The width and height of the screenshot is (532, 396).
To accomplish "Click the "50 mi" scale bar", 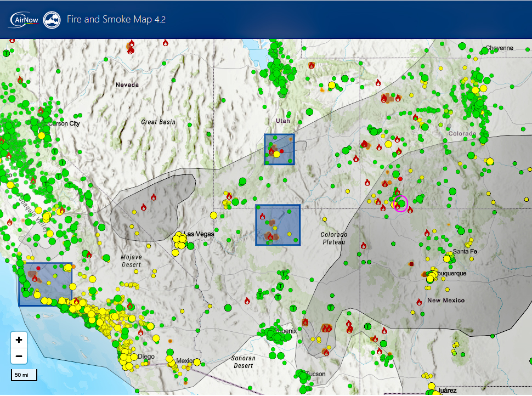I will 24,375.
